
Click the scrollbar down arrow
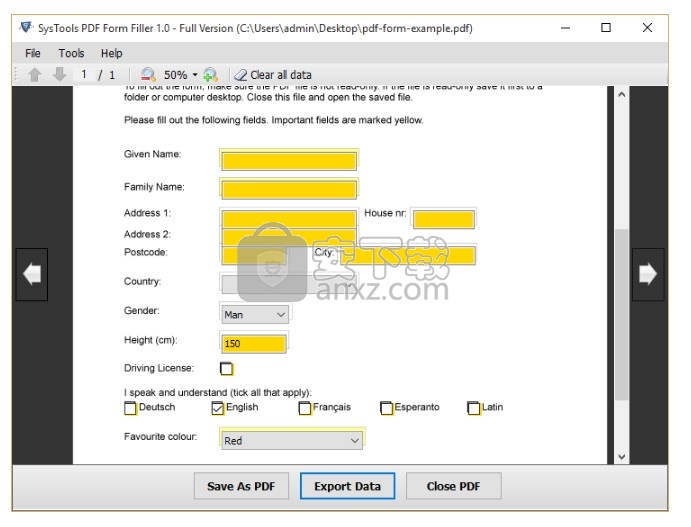pyautogui.click(x=622, y=457)
